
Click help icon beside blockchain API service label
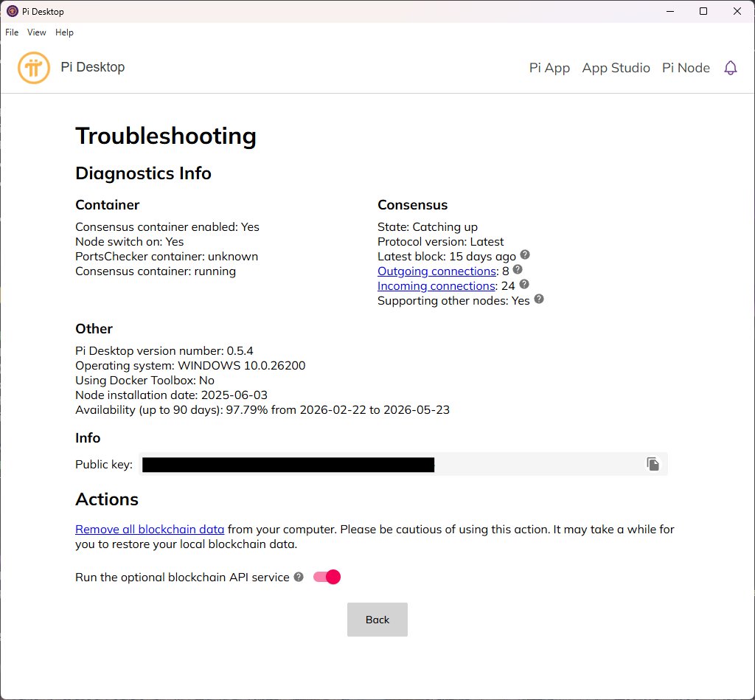click(x=299, y=577)
